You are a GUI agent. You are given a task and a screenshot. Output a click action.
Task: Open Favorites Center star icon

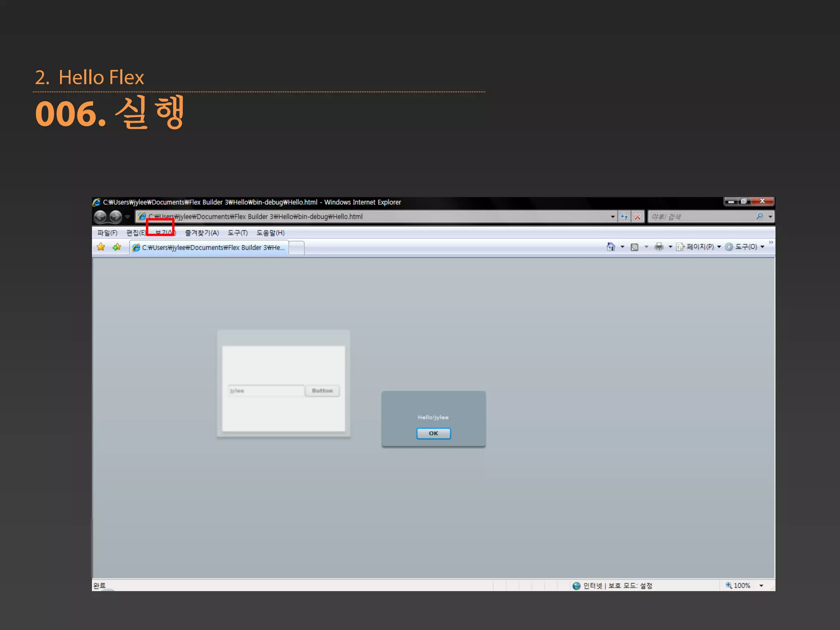click(101, 247)
